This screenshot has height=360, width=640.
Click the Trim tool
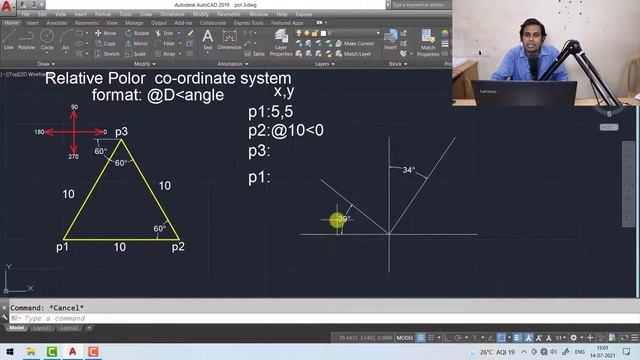coord(164,33)
